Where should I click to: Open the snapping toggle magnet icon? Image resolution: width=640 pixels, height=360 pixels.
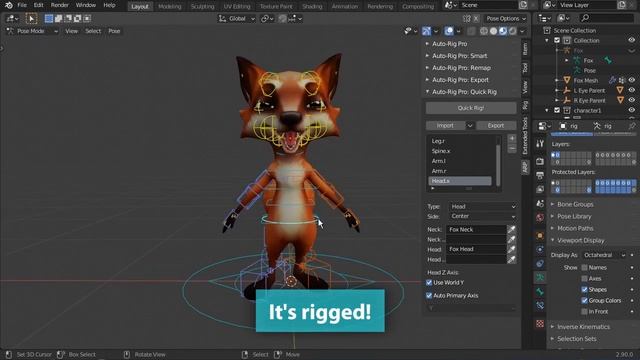point(282,19)
